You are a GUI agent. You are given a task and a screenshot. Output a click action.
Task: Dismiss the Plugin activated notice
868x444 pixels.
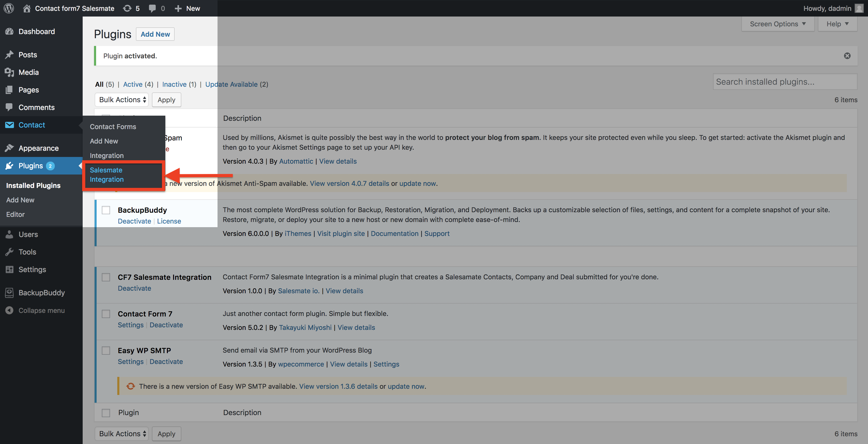(x=847, y=55)
